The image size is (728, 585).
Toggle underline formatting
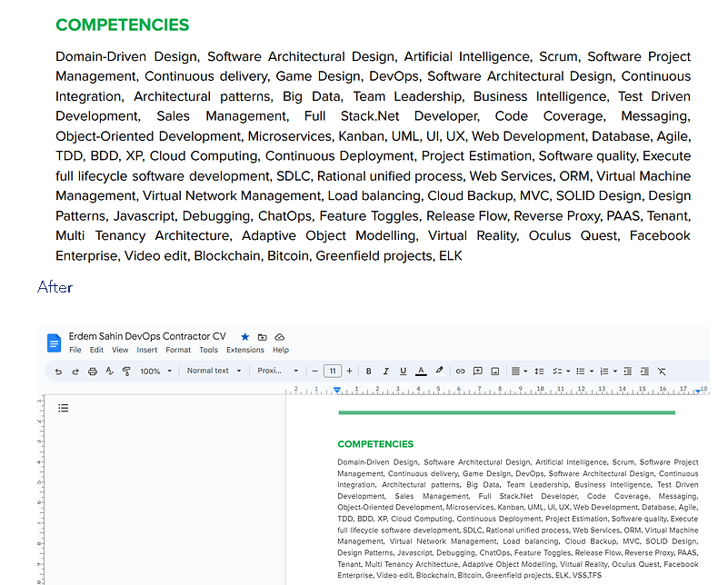[403, 372]
